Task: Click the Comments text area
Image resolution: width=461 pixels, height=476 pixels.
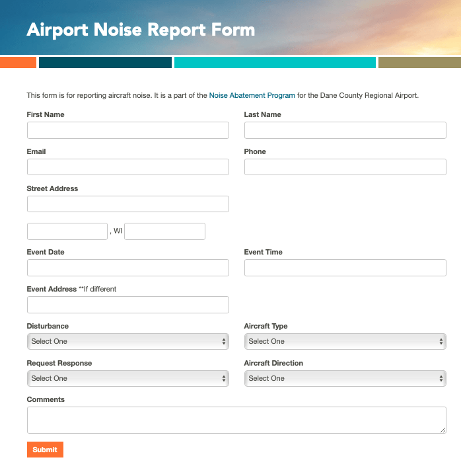Action: coord(236,420)
